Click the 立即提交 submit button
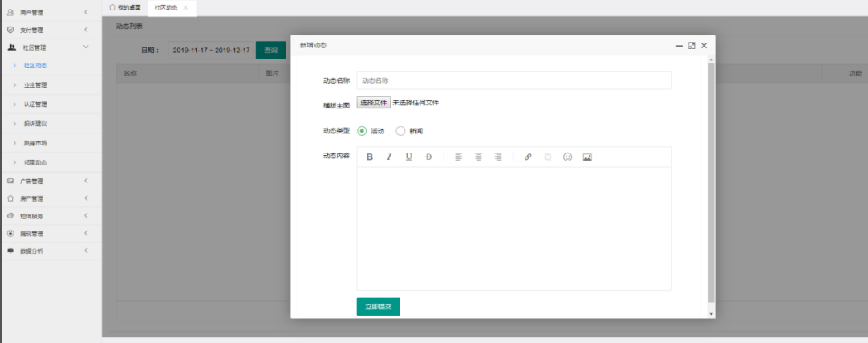The height and width of the screenshot is (343, 868). [378, 307]
